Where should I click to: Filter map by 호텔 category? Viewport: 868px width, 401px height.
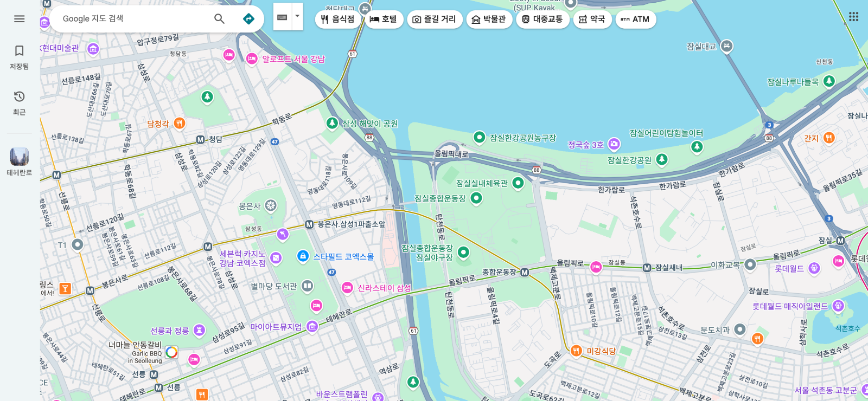point(384,20)
